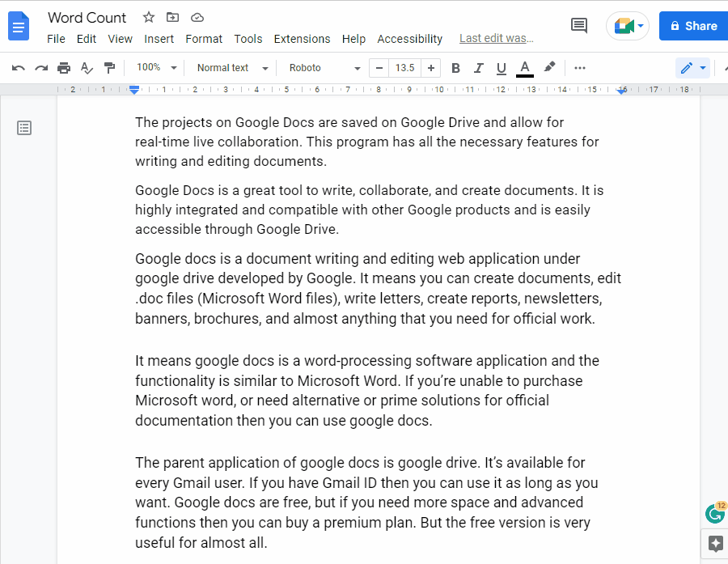Open the Last edit was link
This screenshot has width=728, height=564.
click(x=496, y=38)
